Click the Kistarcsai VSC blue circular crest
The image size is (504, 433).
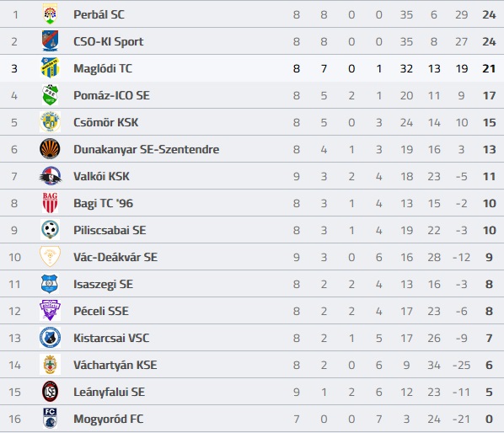click(x=50, y=338)
